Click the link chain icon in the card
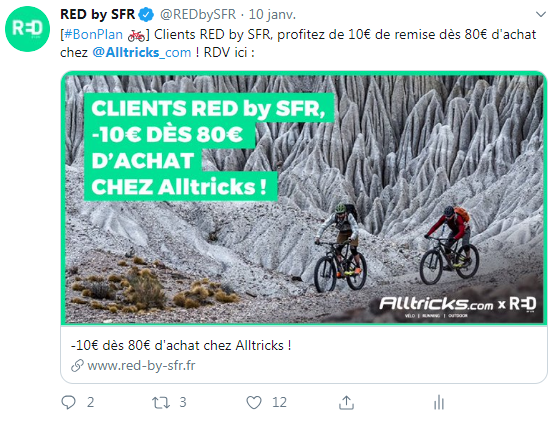The height and width of the screenshot is (423, 557). pyautogui.click(x=77, y=365)
